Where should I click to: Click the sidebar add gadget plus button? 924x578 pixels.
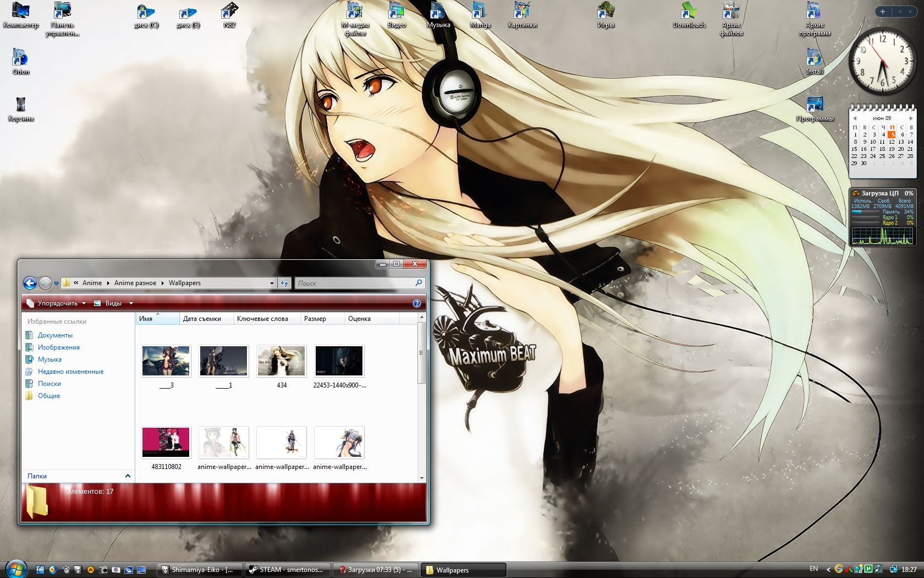click(x=883, y=11)
